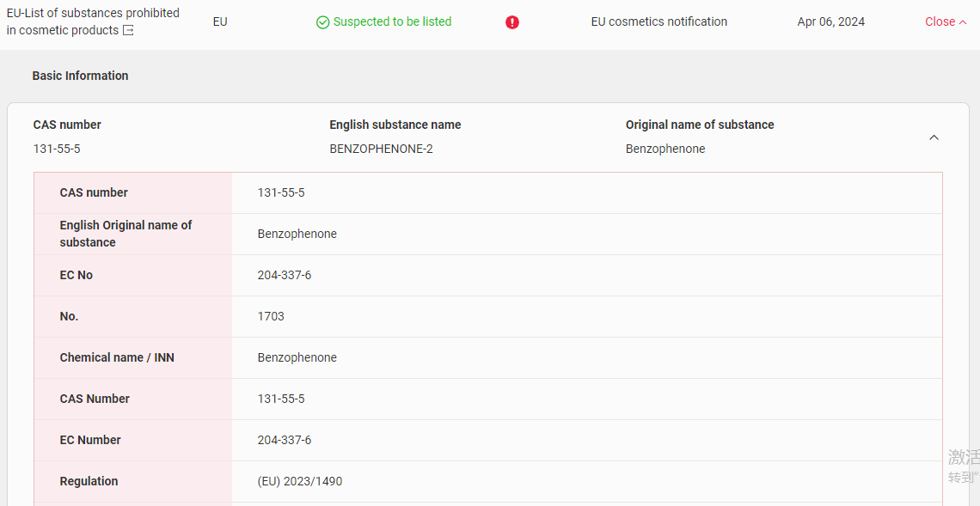Open the EU-List of substances prohibited link

[x=93, y=14]
